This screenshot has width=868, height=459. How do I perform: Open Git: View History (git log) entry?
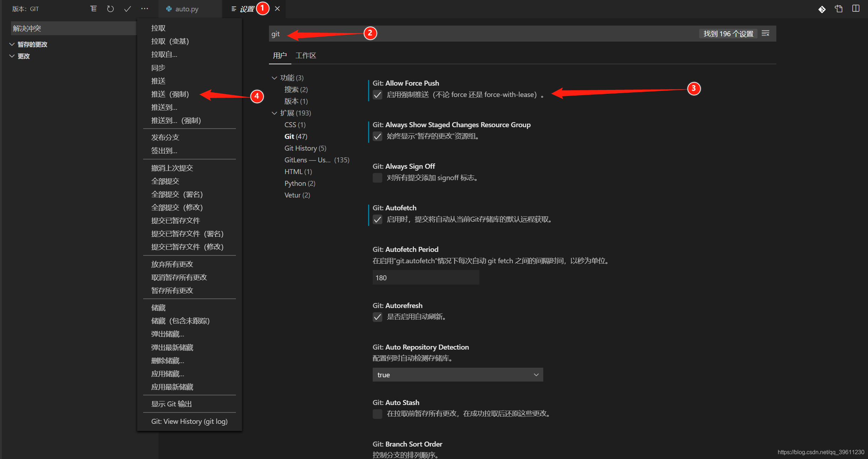189,421
